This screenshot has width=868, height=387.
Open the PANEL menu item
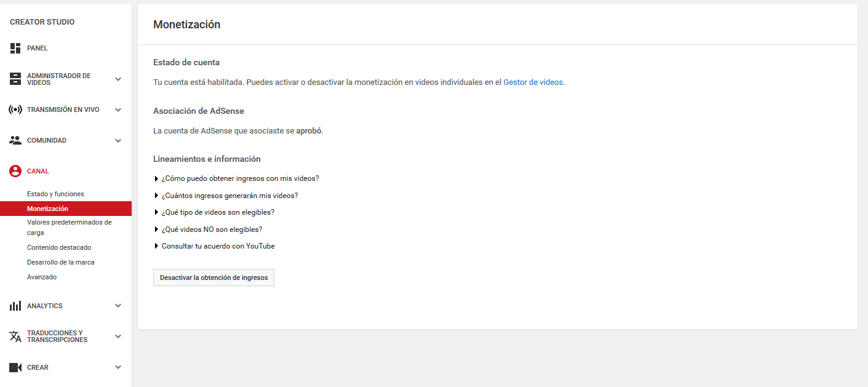point(38,48)
